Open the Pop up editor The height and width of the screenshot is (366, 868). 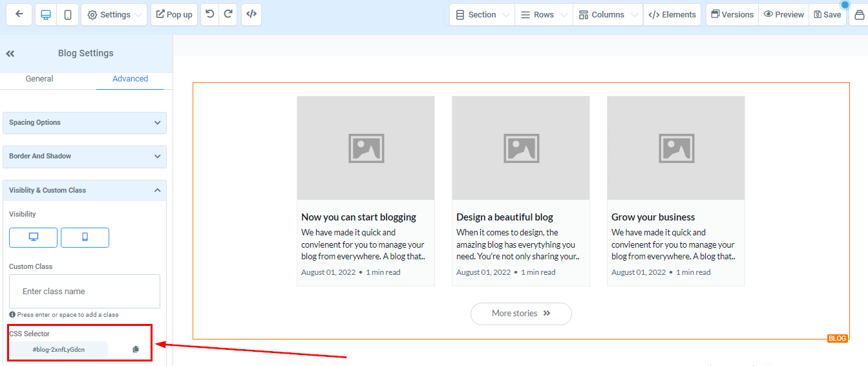(x=175, y=14)
